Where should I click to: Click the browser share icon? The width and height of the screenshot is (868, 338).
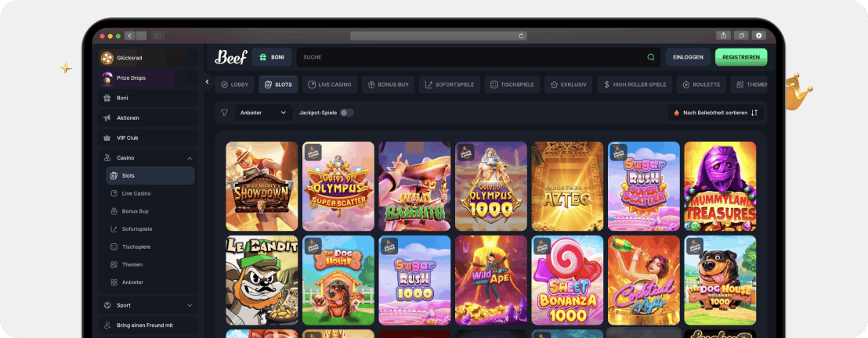pyautogui.click(x=724, y=35)
